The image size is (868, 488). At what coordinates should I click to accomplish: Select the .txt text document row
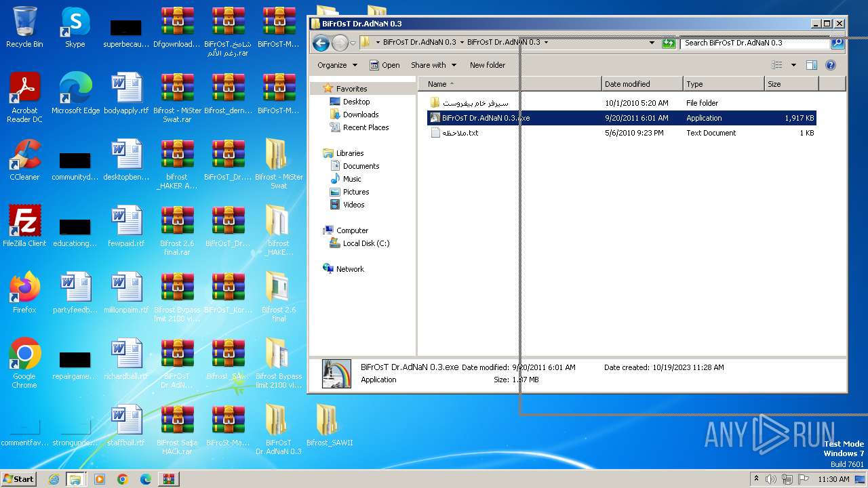coord(621,133)
